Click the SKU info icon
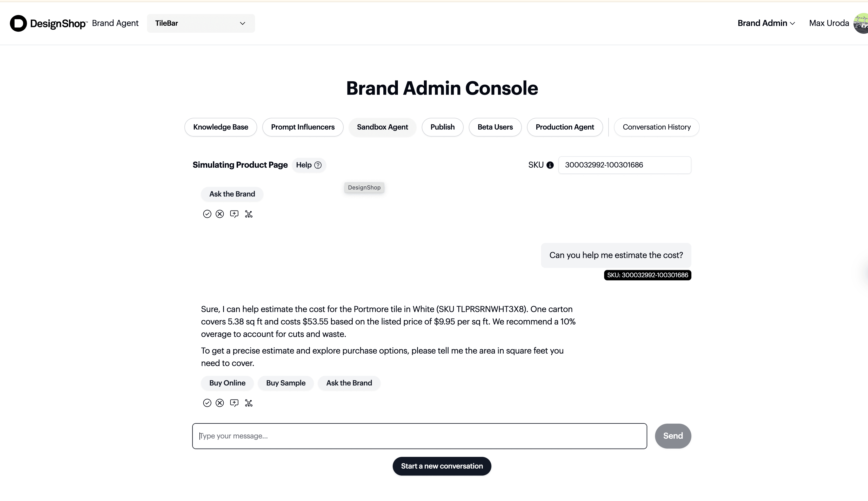868x501 pixels. click(x=550, y=165)
